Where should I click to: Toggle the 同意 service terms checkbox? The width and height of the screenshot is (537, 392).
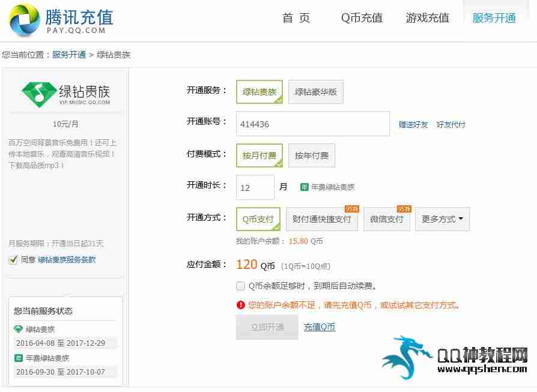13,259
